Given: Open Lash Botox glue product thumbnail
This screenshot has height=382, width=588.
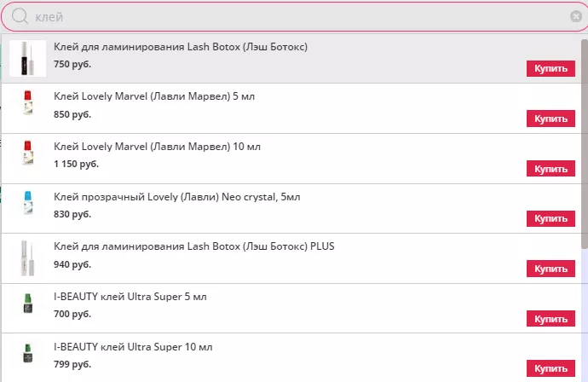Looking at the screenshot, I should click(x=27, y=58).
